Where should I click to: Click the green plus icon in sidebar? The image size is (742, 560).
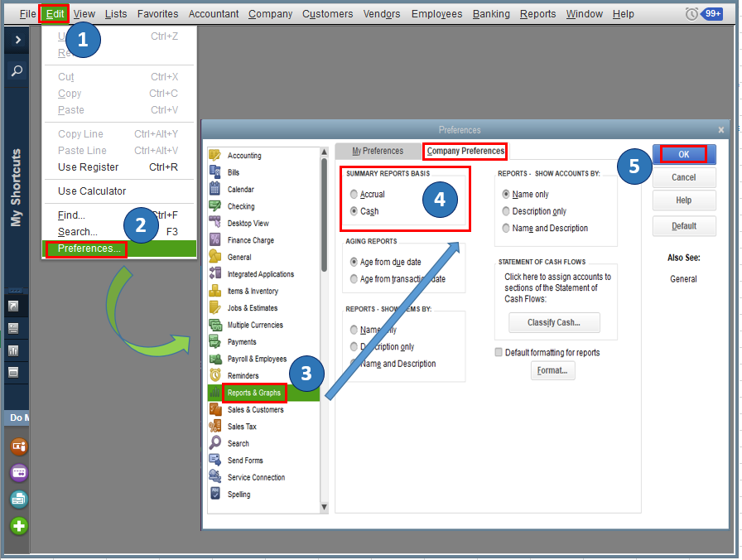click(19, 526)
